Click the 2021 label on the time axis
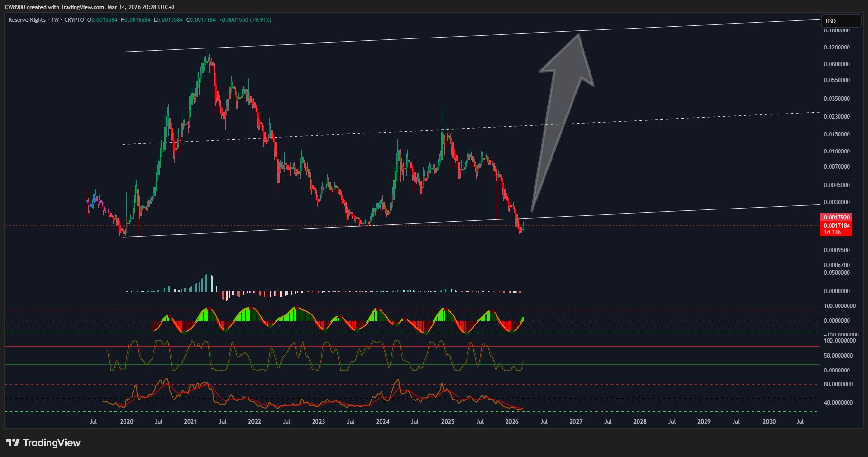Screen dimensions: 868x457 pos(191,422)
